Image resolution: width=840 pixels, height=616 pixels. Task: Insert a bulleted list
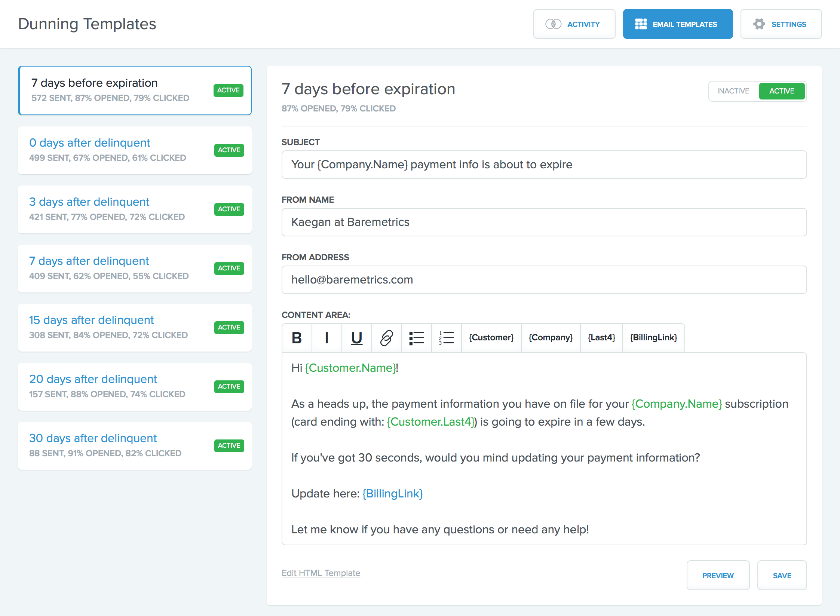[x=416, y=338]
